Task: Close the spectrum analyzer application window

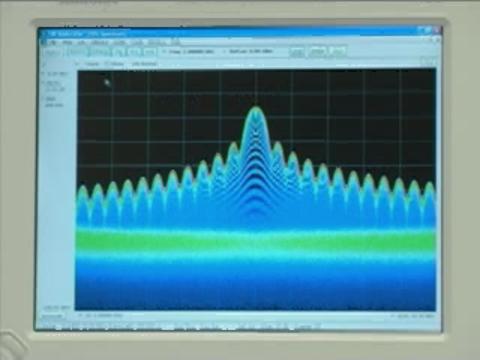Action: [x=438, y=31]
